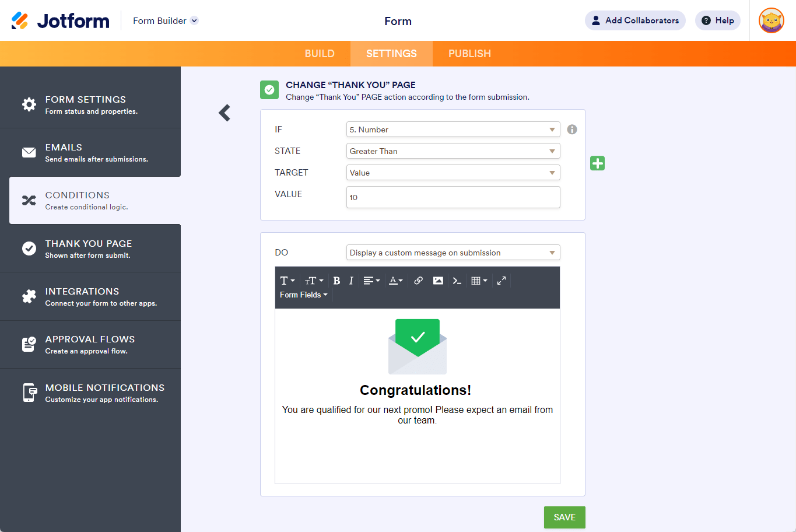Open the user avatar menu
Screen dimensions: 796x532
click(x=771, y=20)
